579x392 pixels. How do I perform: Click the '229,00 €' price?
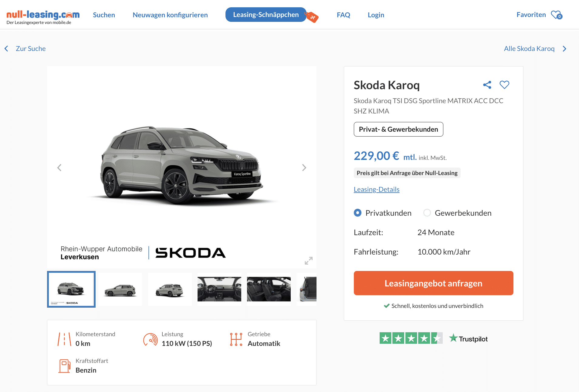coord(377,156)
